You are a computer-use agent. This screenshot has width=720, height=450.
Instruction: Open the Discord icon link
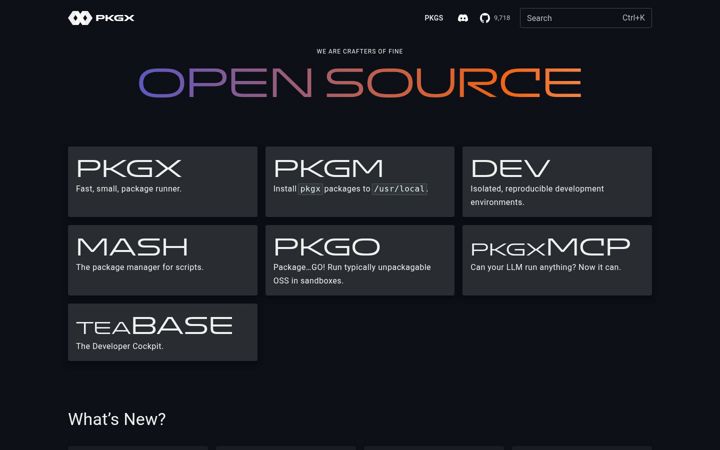point(463,18)
